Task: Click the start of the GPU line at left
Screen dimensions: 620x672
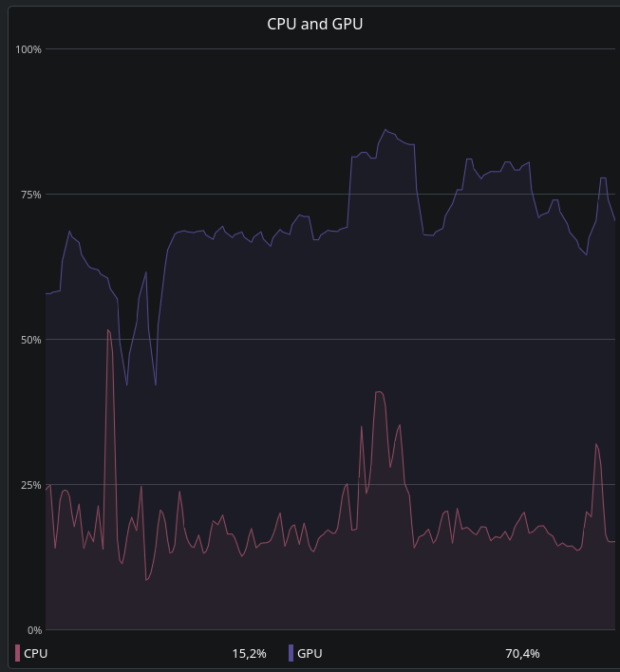Action: pos(47,293)
